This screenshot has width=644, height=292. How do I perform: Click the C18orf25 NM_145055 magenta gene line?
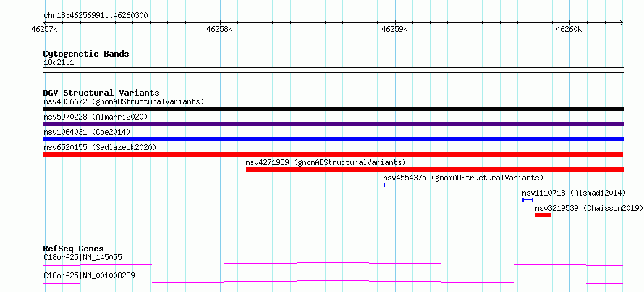[x=333, y=264]
